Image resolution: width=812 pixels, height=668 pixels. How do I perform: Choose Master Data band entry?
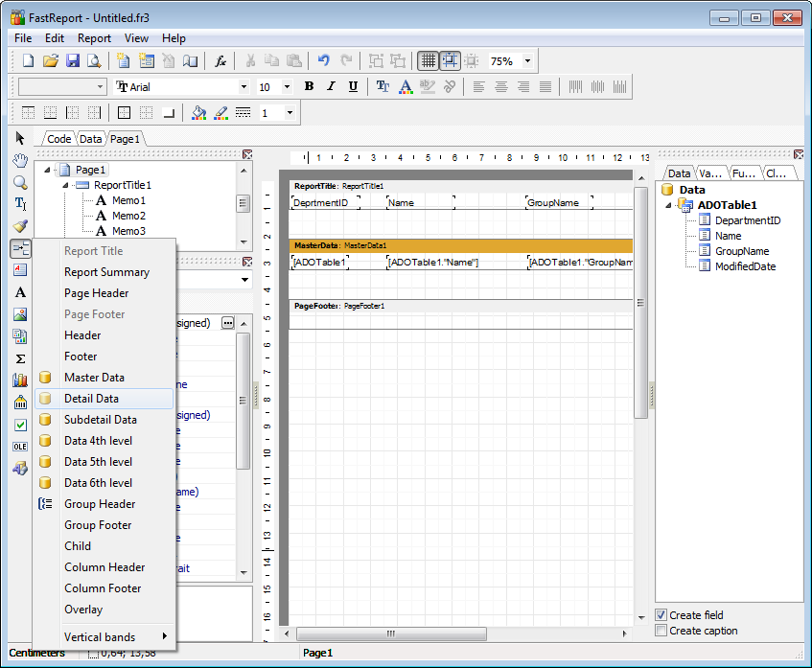click(x=104, y=378)
